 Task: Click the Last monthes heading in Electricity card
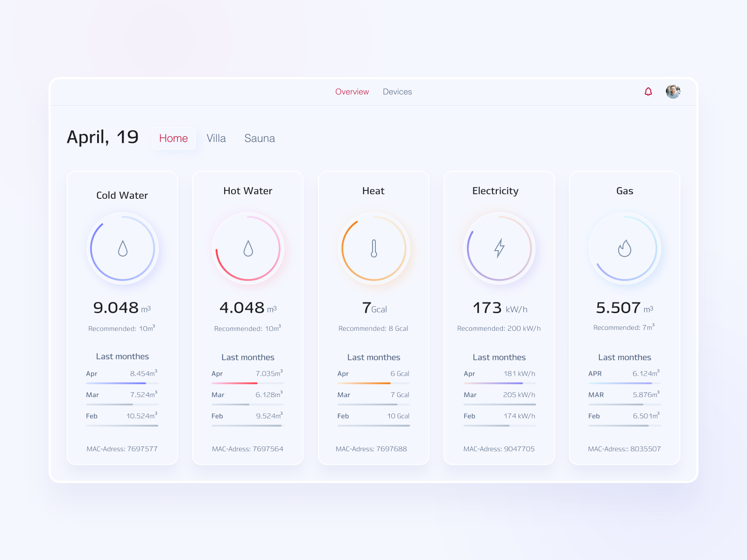pyautogui.click(x=499, y=357)
